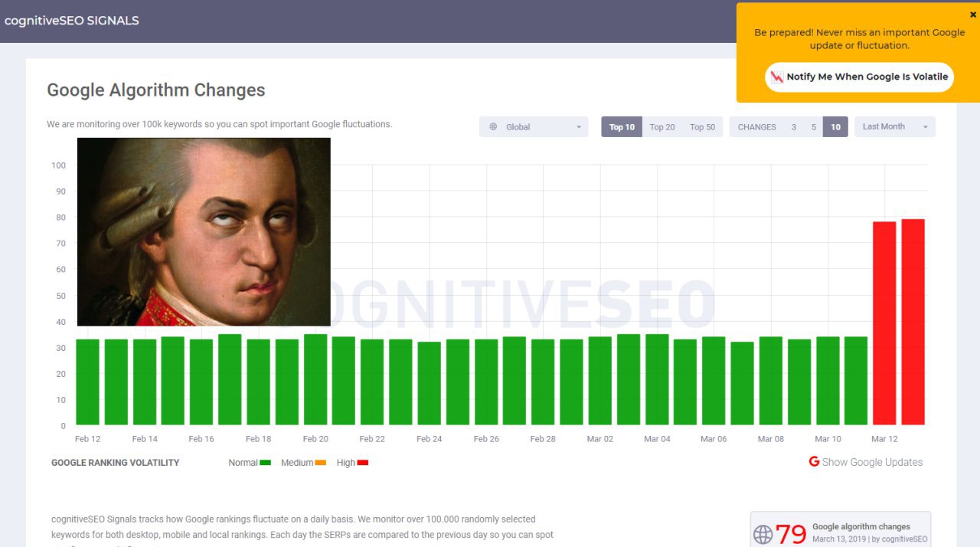980x547 pixels.
Task: Toggle the High red legend swatch
Action: (363, 463)
